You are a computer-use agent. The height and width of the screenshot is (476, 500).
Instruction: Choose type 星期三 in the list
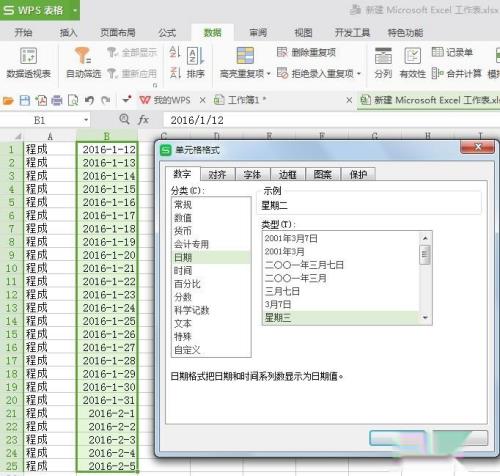pos(341,318)
